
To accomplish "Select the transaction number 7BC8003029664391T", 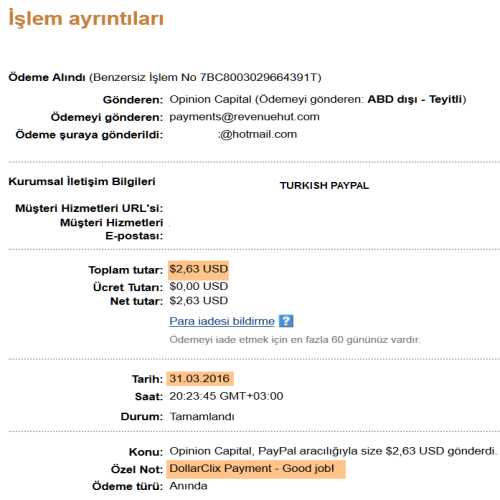I will coord(258,77).
